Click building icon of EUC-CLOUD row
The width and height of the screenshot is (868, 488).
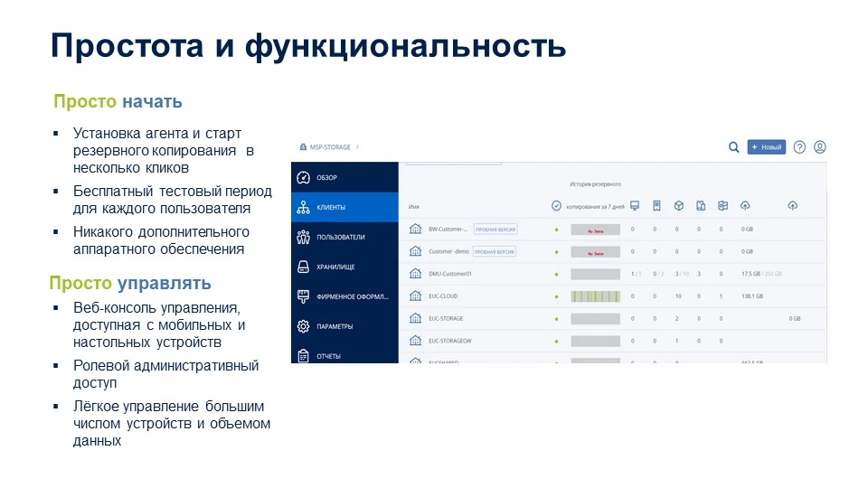coord(415,296)
